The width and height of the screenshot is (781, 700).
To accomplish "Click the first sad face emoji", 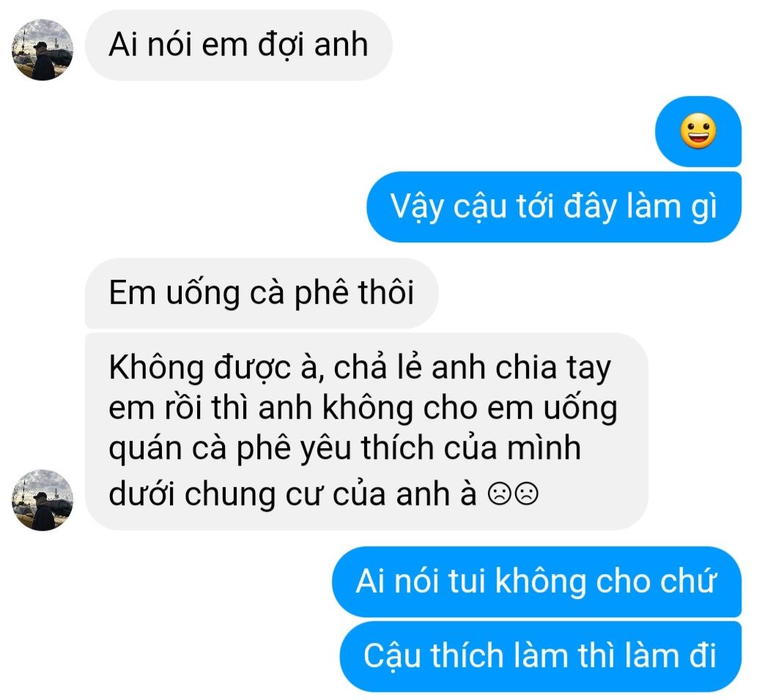I will (x=500, y=494).
